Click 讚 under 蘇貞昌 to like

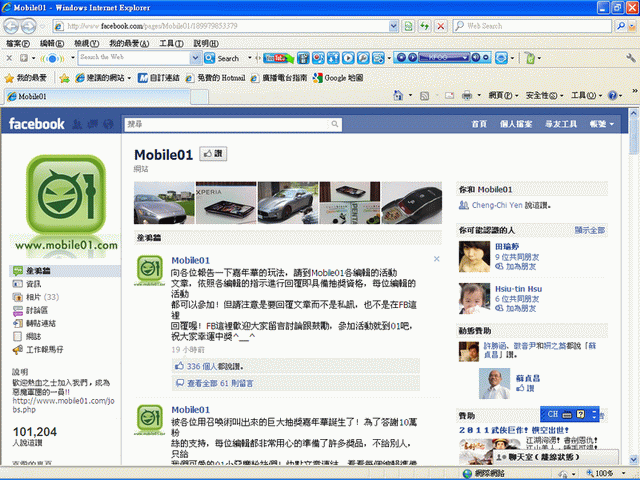click(525, 388)
